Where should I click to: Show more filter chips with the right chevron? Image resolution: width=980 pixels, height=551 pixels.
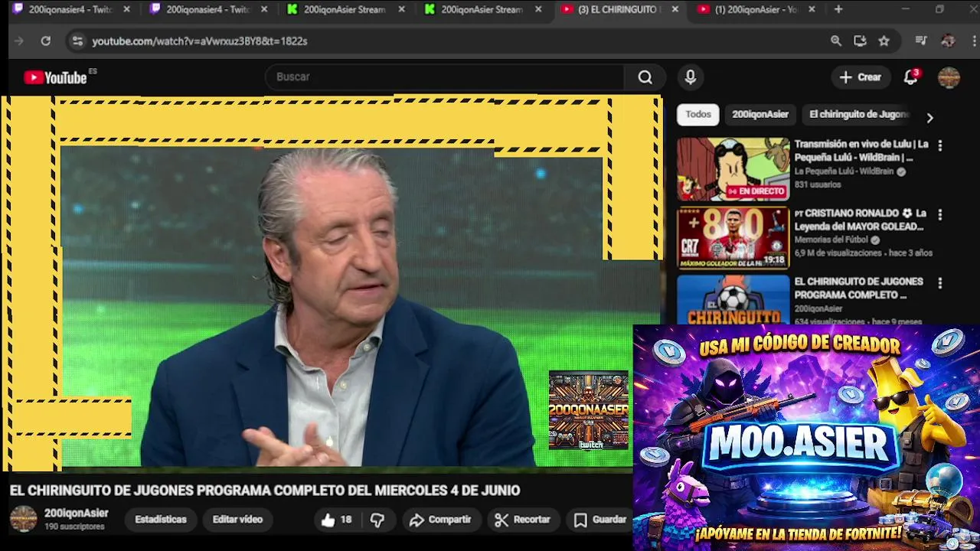point(929,118)
